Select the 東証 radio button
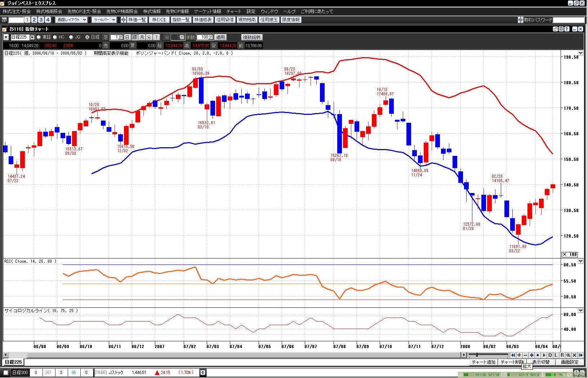Image resolution: width=588 pixels, height=378 pixels. (x=39, y=37)
